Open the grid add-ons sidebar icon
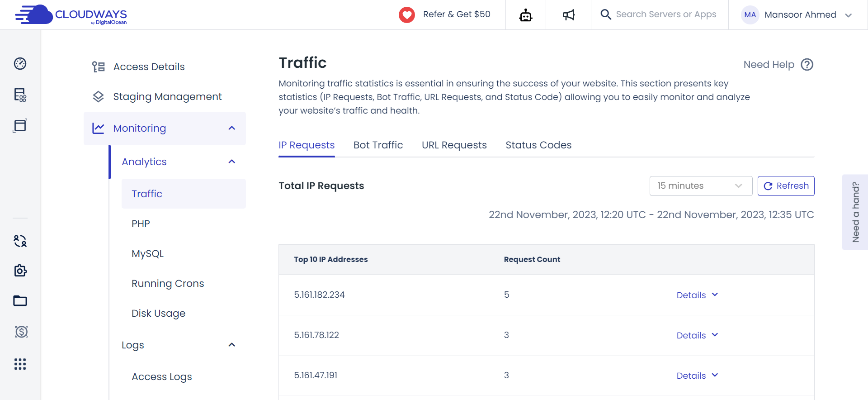This screenshot has width=868, height=400. point(20,364)
